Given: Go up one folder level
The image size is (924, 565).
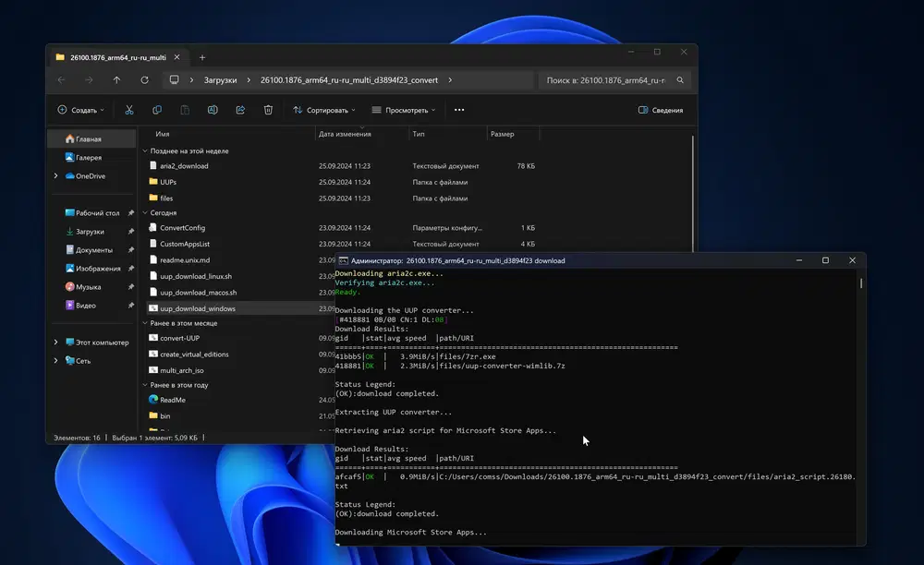Looking at the screenshot, I should click(116, 80).
